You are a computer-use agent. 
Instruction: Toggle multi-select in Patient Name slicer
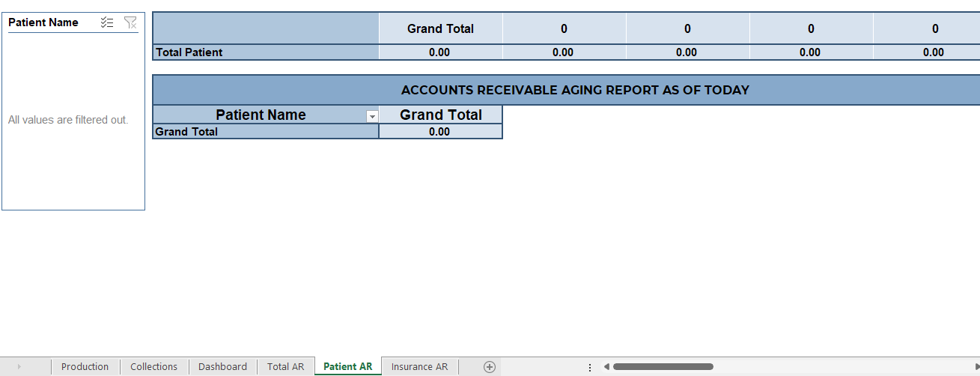click(x=107, y=22)
